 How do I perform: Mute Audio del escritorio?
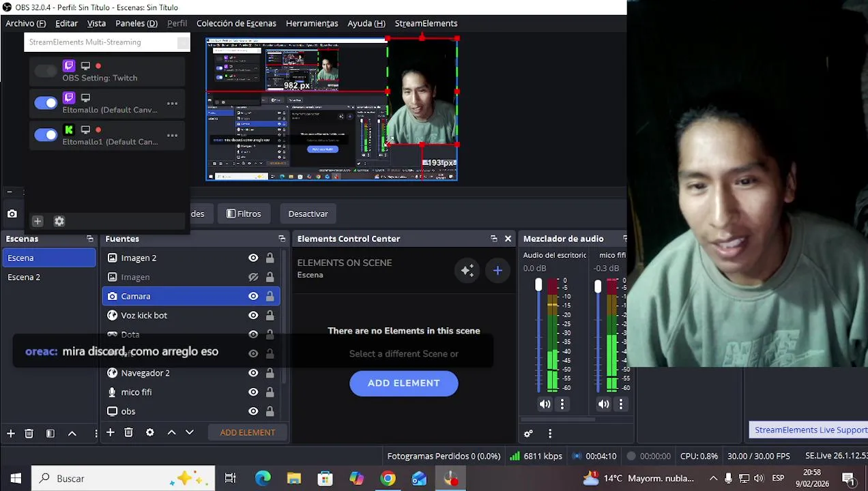545,404
